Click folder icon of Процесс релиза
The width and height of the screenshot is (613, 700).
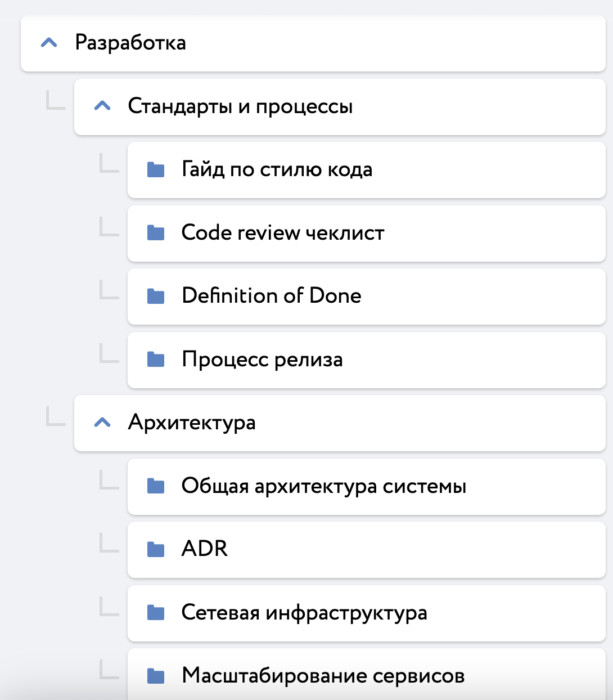[156, 359]
